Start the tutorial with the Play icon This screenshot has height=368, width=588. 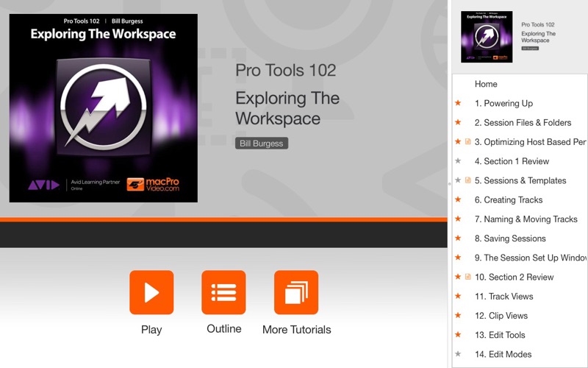tap(151, 292)
